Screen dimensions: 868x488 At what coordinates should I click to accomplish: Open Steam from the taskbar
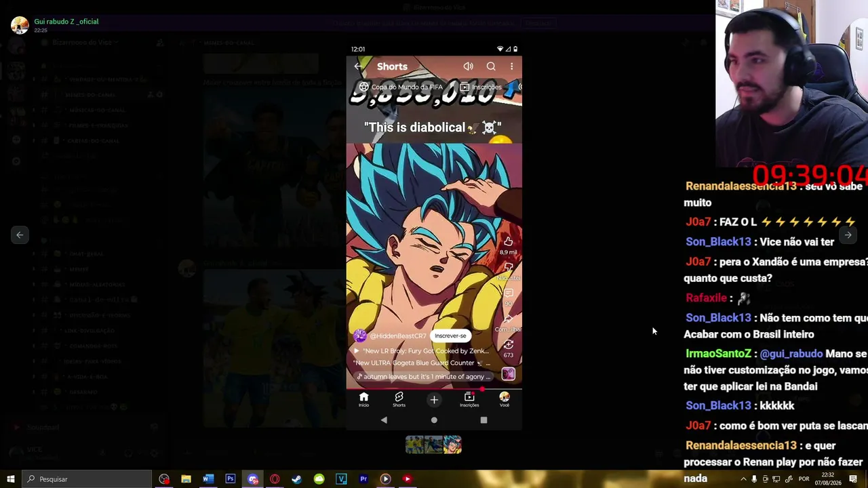[296, 479]
